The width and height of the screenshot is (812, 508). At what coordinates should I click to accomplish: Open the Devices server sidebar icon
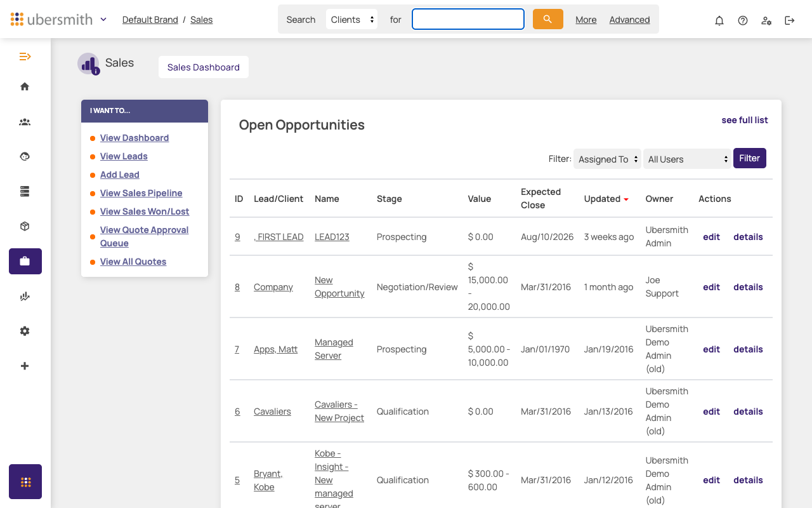pos(25,191)
